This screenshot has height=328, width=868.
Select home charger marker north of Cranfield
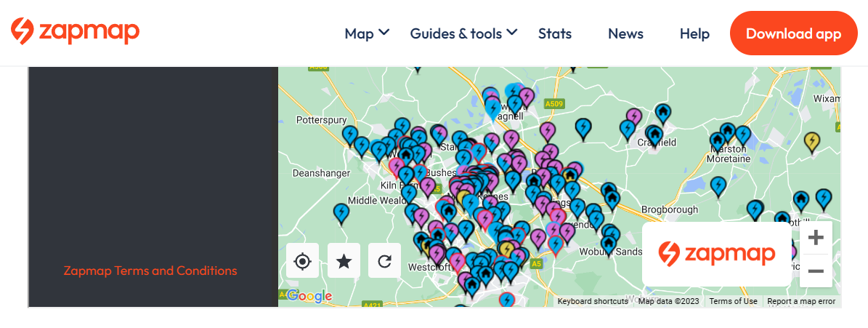pos(662,114)
